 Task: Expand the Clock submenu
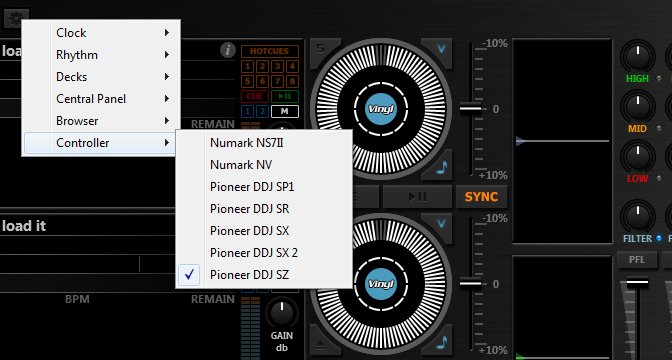[x=101, y=33]
